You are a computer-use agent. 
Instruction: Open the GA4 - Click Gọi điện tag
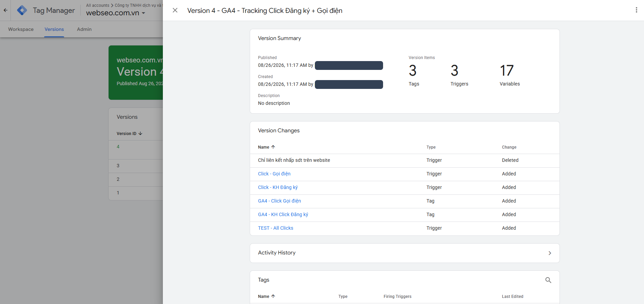(x=279, y=201)
